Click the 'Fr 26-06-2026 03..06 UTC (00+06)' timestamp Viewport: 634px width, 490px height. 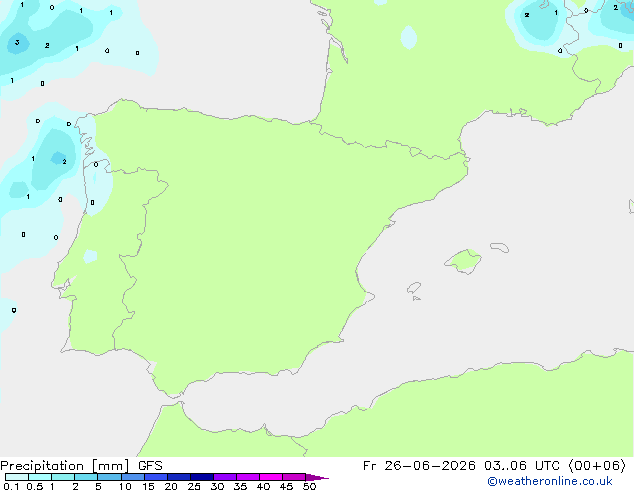(x=494, y=466)
